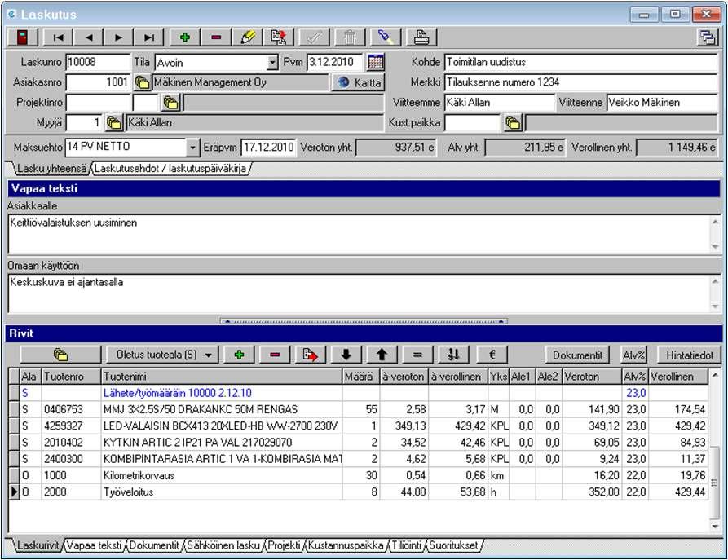This screenshot has width=728, height=560.
Task: Click the Eräpvm date field 17.12.2010
Action: (269, 148)
